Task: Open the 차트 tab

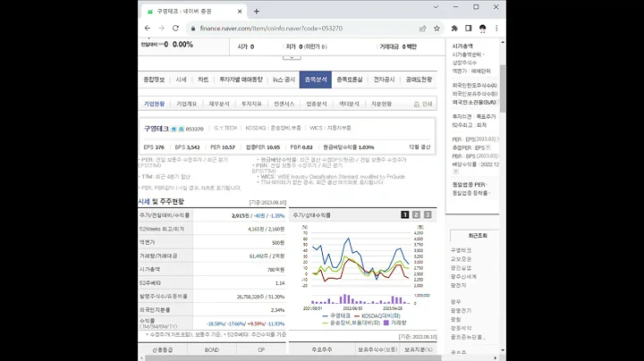Action: (x=203, y=80)
